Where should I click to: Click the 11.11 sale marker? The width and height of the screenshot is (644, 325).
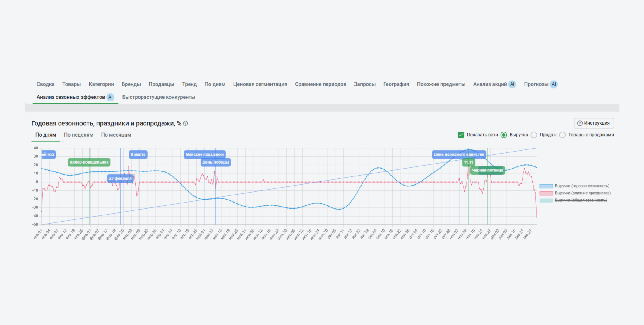(468, 162)
